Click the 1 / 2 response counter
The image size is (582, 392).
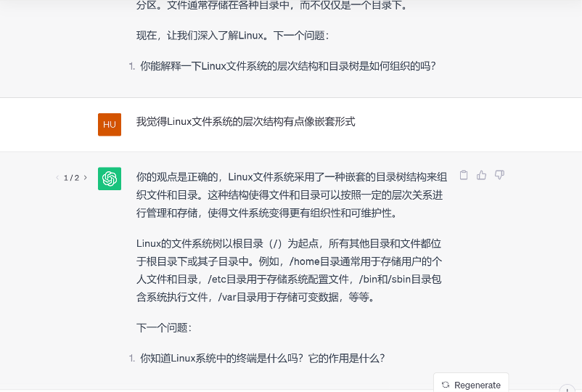click(71, 178)
